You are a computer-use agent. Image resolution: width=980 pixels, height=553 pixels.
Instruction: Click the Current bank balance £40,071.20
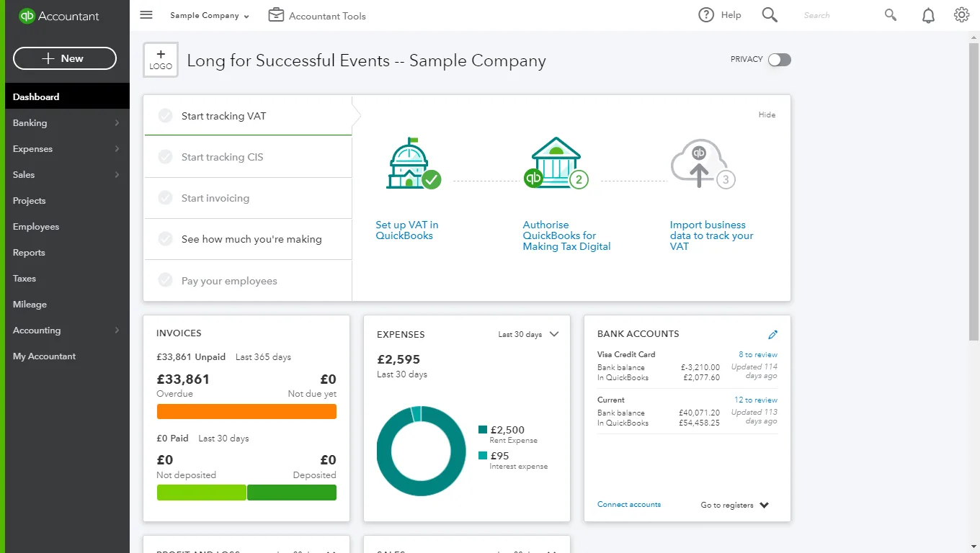(x=699, y=413)
